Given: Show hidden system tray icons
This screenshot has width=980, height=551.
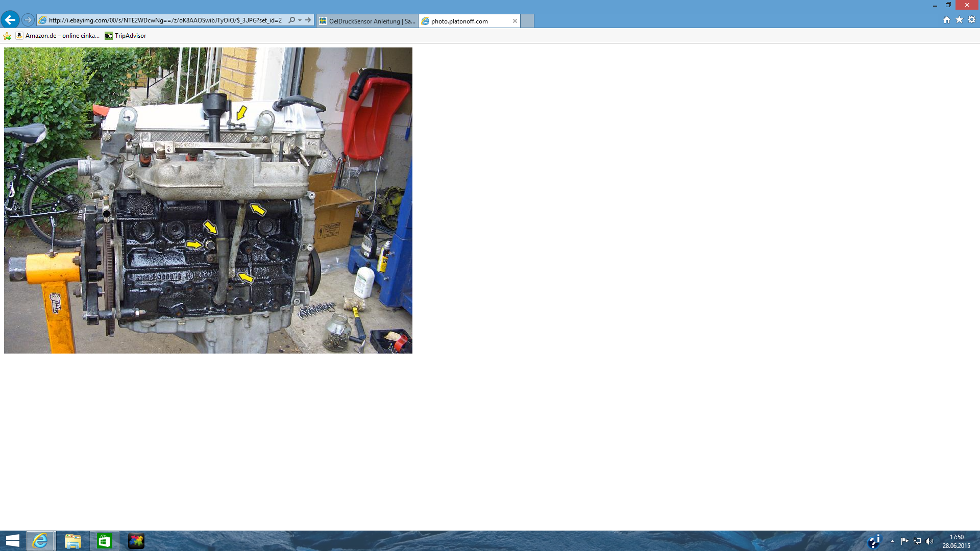Looking at the screenshot, I should click(892, 541).
